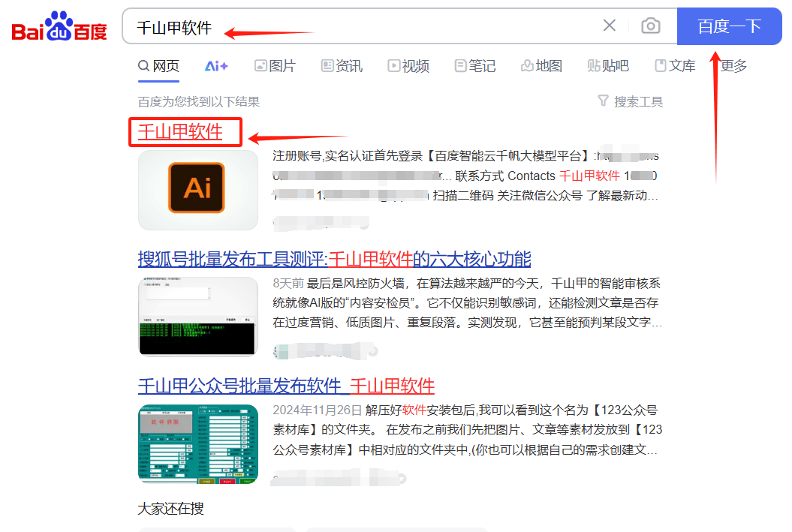Click snippet text starting 2024年11月26日 解压好
The image size is (792, 532).
pyautogui.click(x=467, y=430)
